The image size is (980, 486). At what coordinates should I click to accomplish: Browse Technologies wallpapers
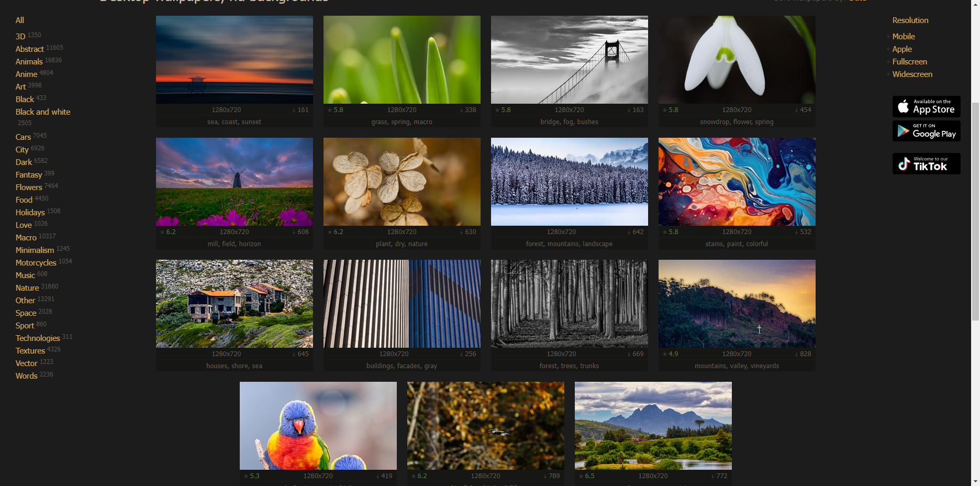pos(38,338)
